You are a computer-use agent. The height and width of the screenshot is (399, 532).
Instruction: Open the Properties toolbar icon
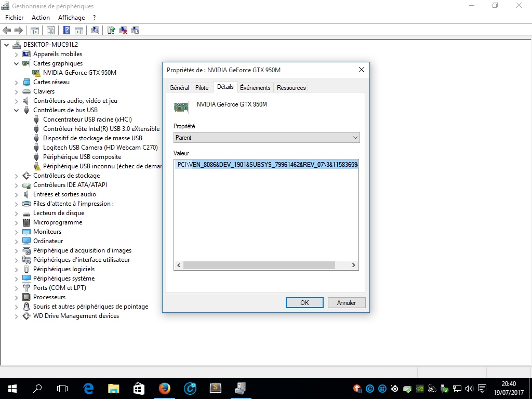(x=50, y=31)
